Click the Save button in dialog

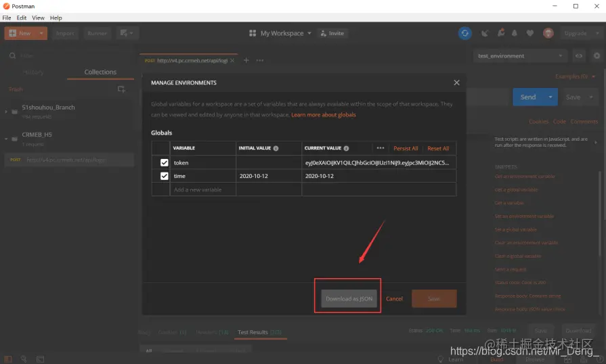(x=434, y=298)
